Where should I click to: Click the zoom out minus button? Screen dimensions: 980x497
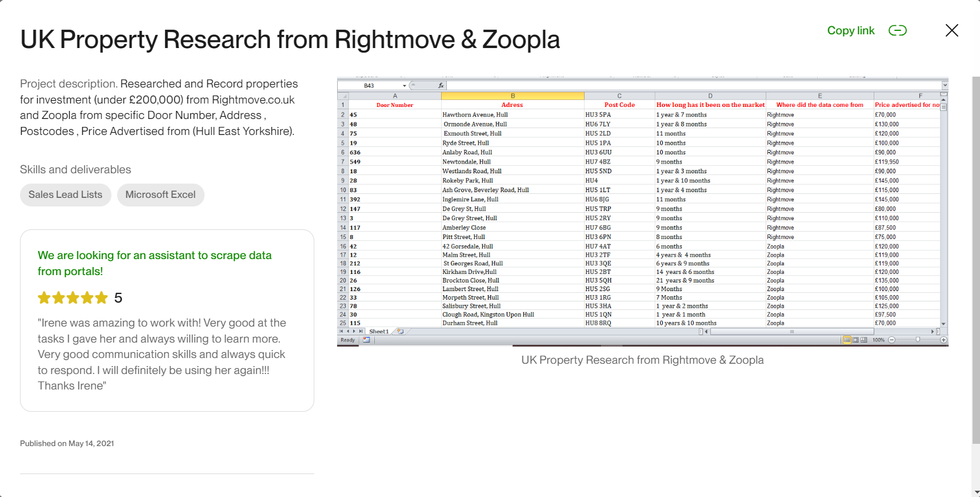click(x=891, y=340)
